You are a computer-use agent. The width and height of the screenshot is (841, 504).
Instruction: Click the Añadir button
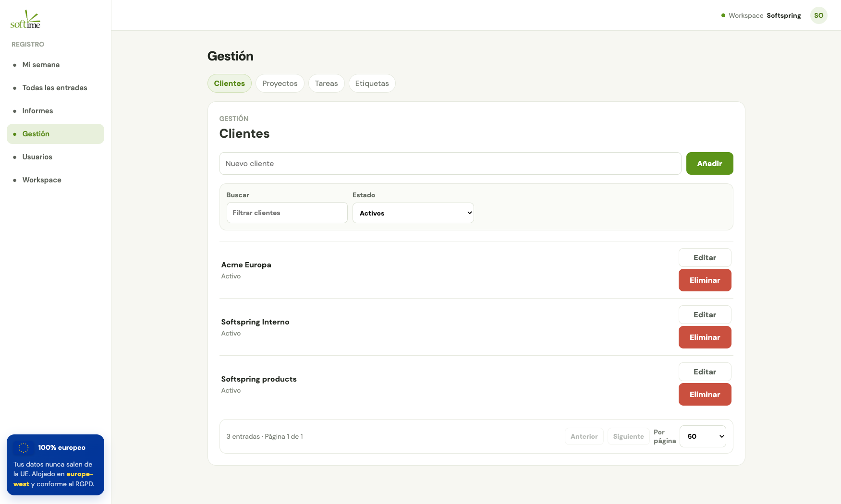click(710, 164)
